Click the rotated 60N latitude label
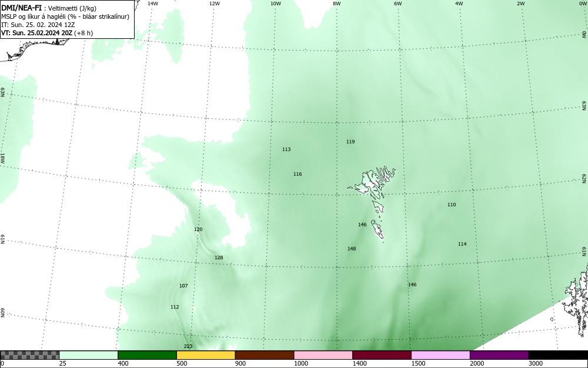Image resolution: width=588 pixels, height=368 pixels. pyautogui.click(x=2, y=313)
